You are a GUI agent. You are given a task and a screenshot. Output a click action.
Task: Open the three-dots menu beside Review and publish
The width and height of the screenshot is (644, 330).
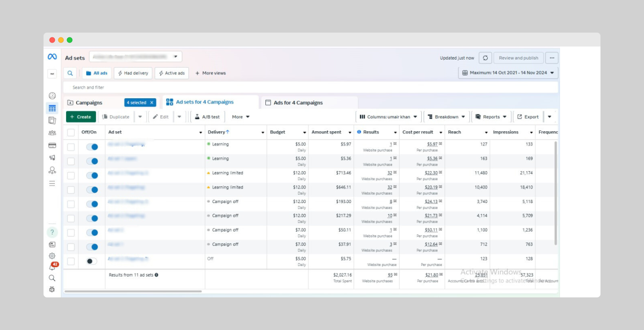click(x=552, y=58)
